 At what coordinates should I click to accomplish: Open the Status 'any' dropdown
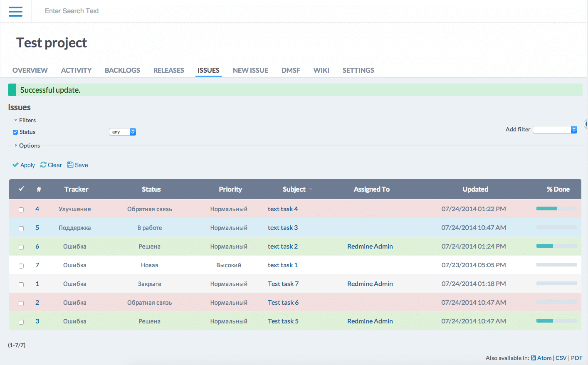click(122, 131)
